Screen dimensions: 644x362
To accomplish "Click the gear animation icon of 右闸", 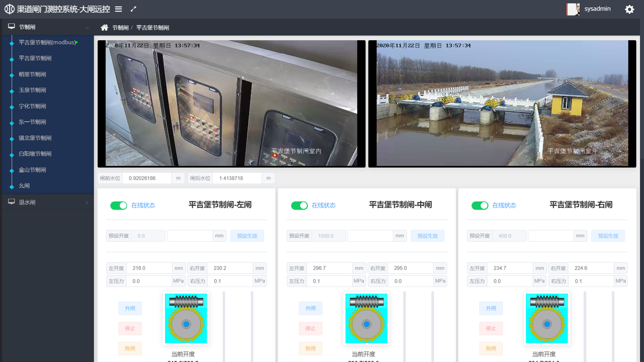I will [547, 318].
